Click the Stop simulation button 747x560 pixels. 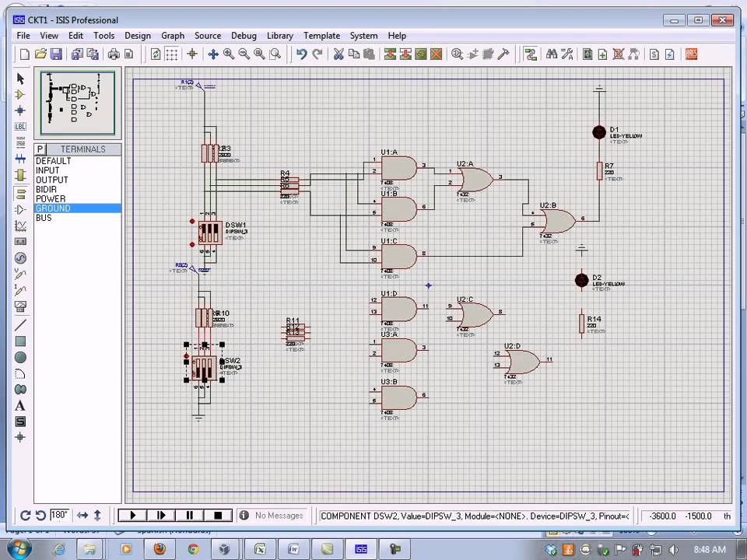click(218, 515)
